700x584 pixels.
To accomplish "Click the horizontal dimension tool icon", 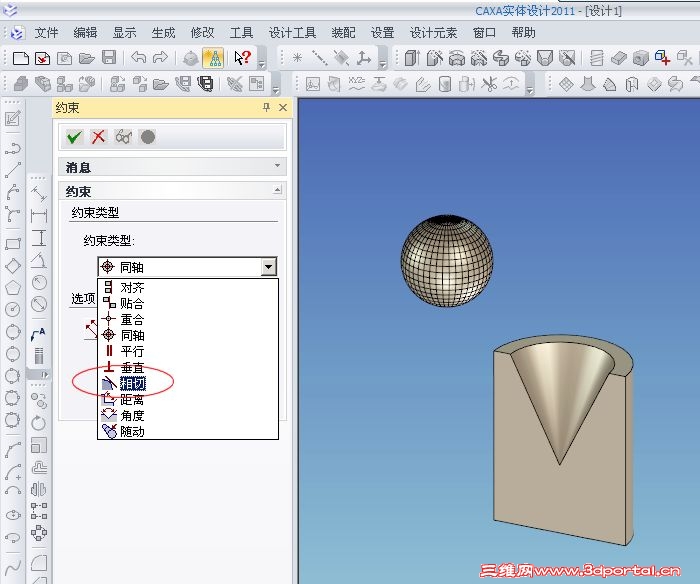I will click(39, 216).
